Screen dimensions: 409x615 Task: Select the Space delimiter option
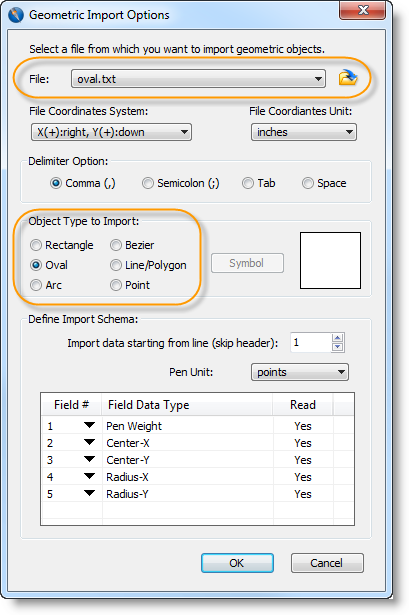point(308,183)
